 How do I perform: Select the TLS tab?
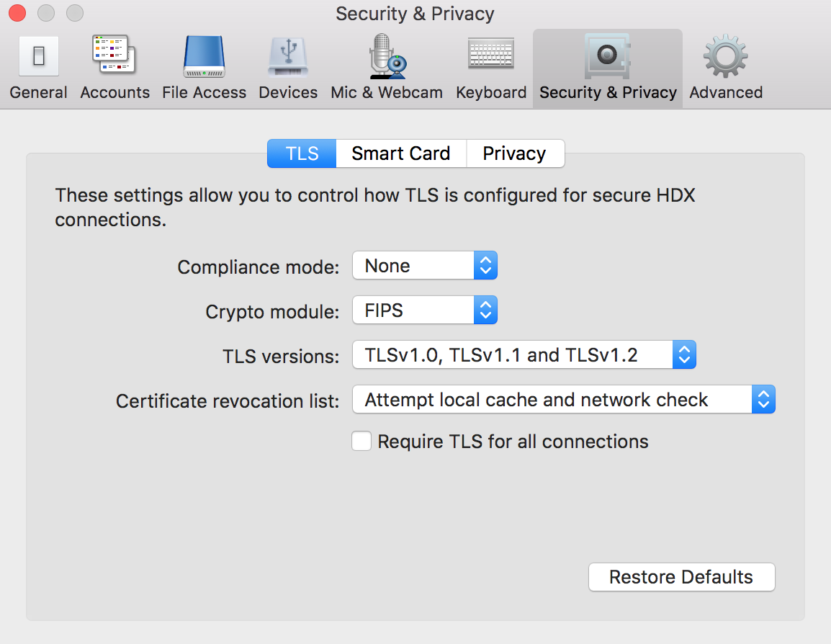[302, 153]
